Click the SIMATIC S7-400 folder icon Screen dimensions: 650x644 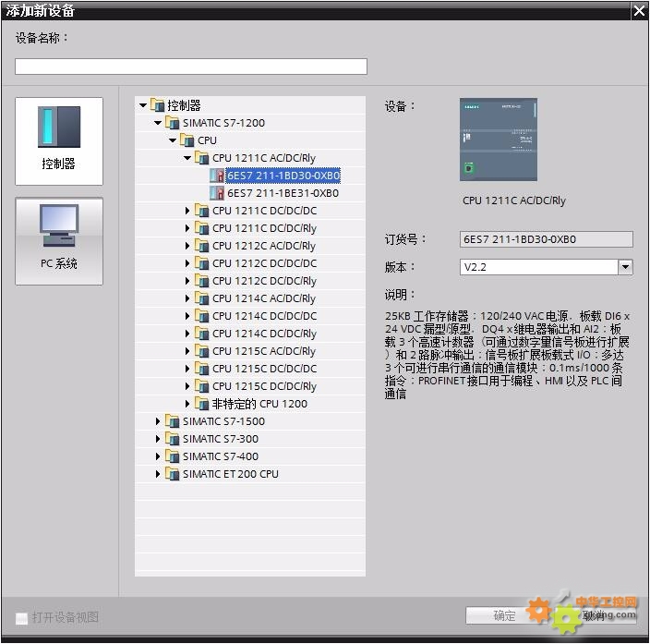(x=172, y=456)
